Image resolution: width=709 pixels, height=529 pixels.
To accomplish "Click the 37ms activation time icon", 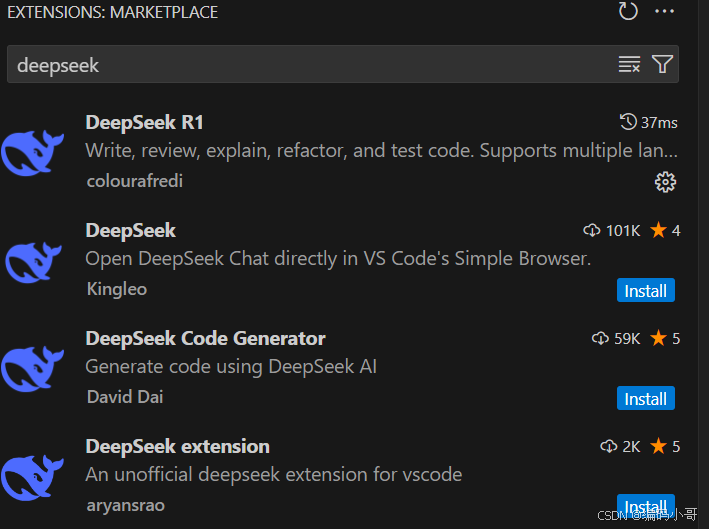I will coord(628,122).
